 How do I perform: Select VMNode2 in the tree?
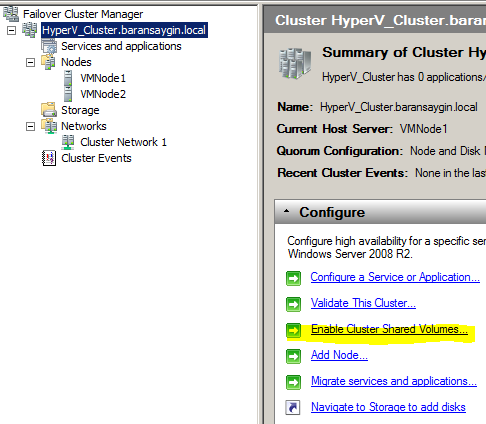(103, 94)
